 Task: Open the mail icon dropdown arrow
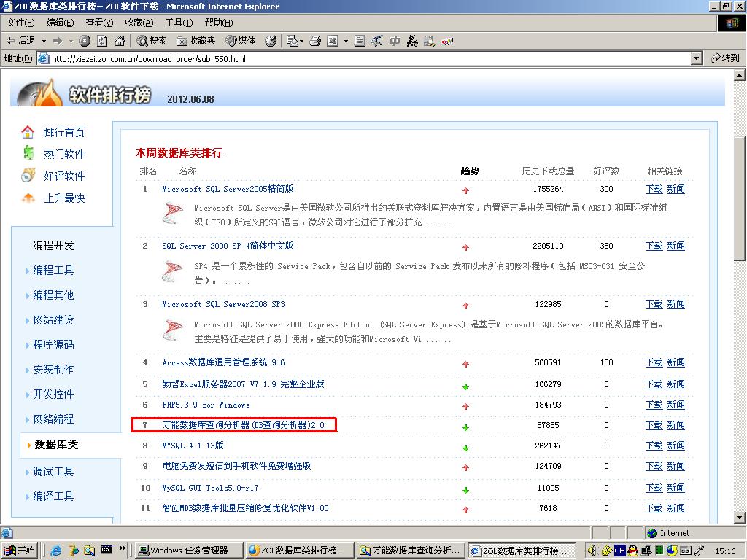301,41
